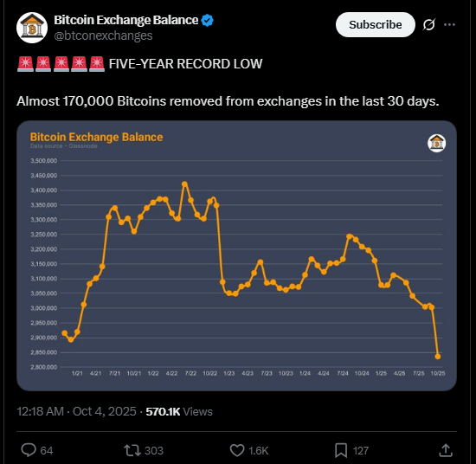Open the Grok explain icon beside Subscribe

[429, 25]
